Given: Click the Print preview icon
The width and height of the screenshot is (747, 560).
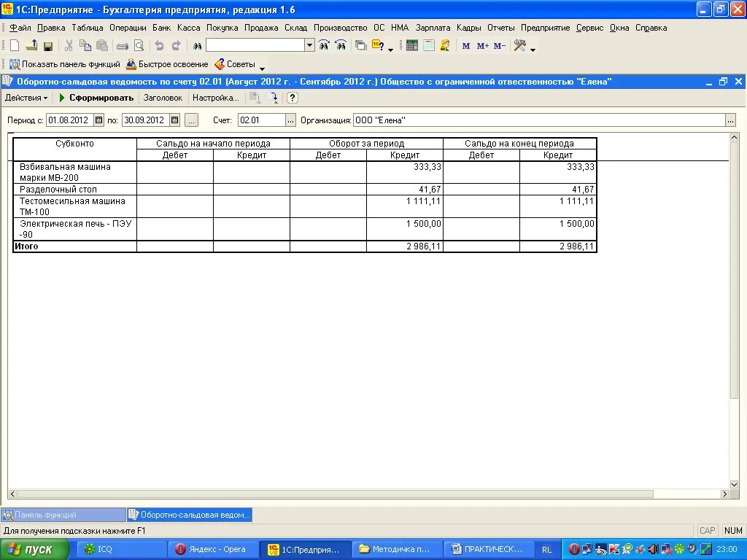Looking at the screenshot, I should [x=139, y=46].
